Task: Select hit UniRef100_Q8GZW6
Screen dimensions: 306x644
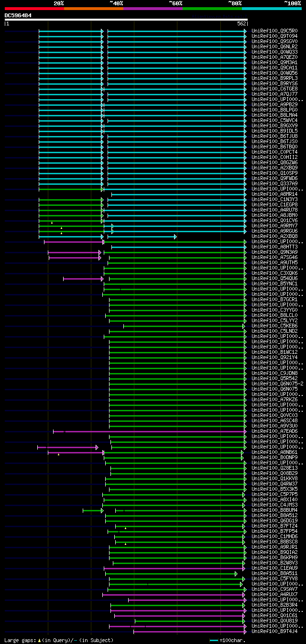Action: (x=274, y=162)
